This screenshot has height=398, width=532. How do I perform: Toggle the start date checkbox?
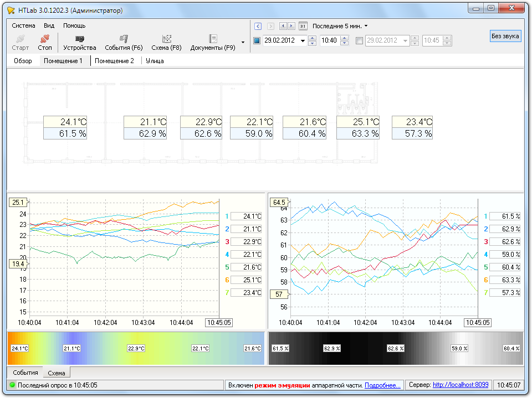click(x=257, y=40)
